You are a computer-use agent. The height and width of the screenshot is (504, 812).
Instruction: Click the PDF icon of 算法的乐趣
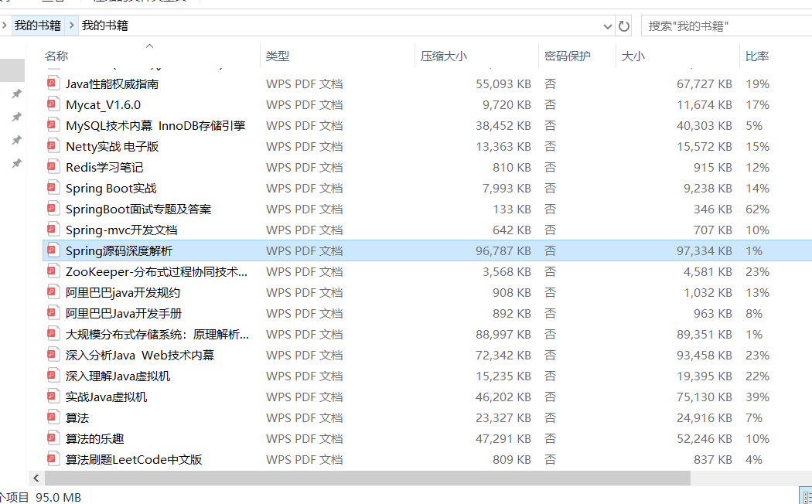click(53, 438)
